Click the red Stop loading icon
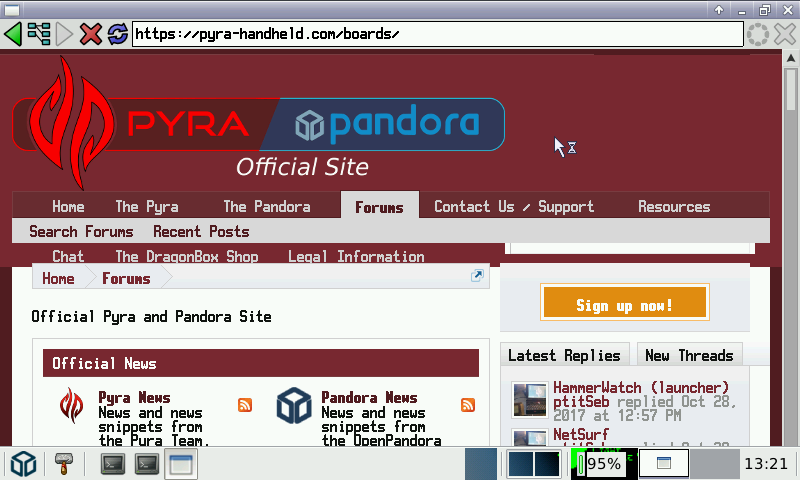This screenshot has height=480, width=800. click(91, 34)
